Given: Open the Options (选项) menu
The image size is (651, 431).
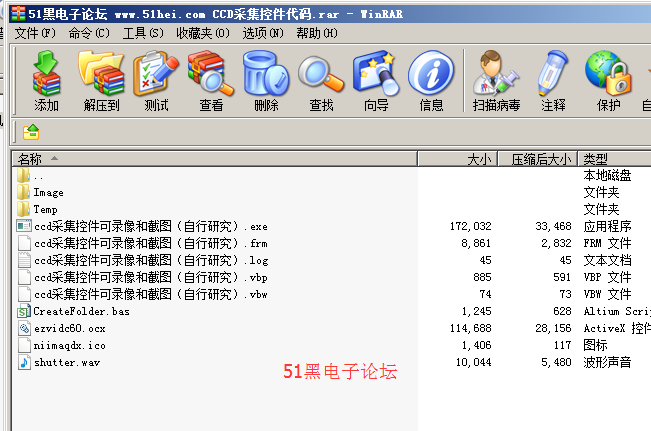Looking at the screenshot, I should click(x=263, y=33).
